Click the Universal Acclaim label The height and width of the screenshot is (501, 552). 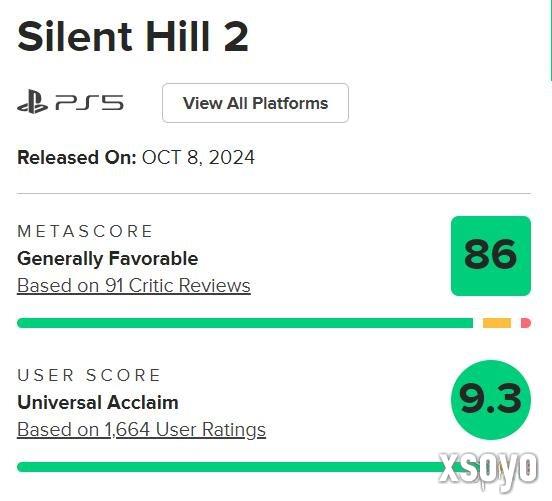(x=98, y=402)
